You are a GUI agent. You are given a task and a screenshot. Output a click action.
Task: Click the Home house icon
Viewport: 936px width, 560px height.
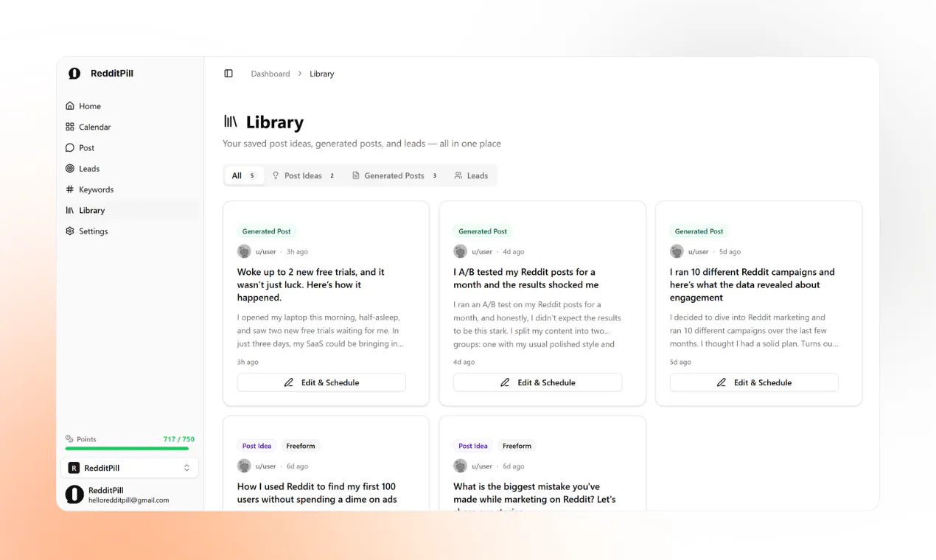(70, 106)
